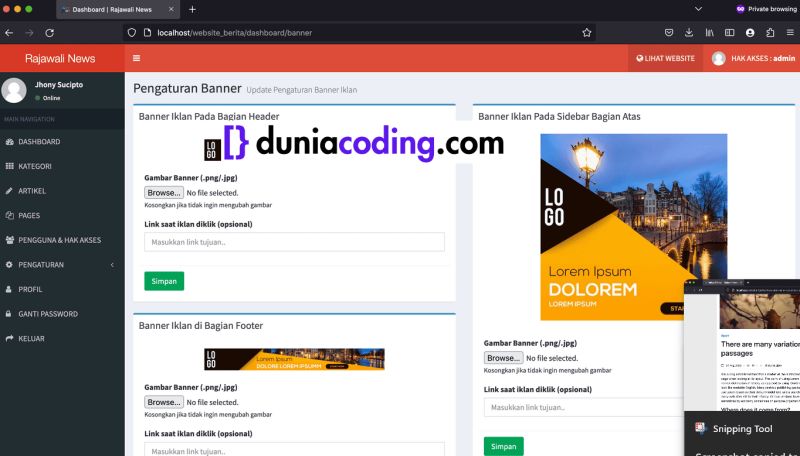Click the Pages copy icon
This screenshot has width=800, height=456.
[x=9, y=215]
